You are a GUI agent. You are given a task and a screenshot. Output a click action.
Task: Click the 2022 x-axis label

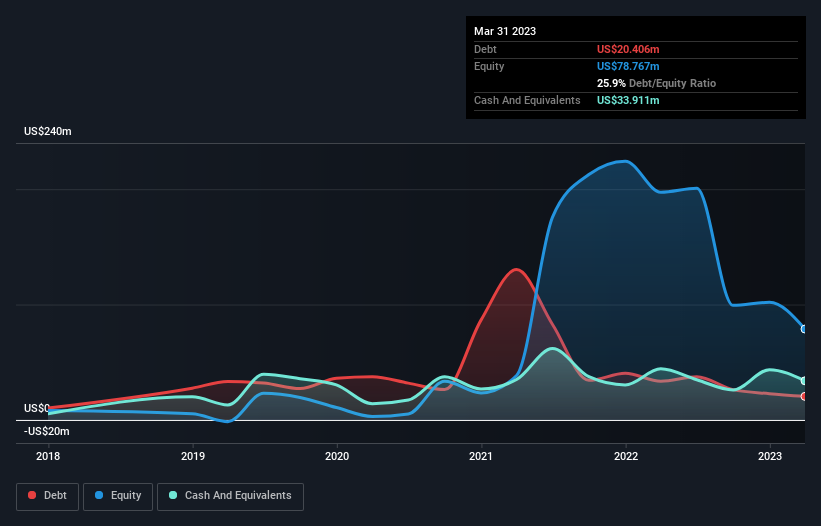tap(626, 456)
